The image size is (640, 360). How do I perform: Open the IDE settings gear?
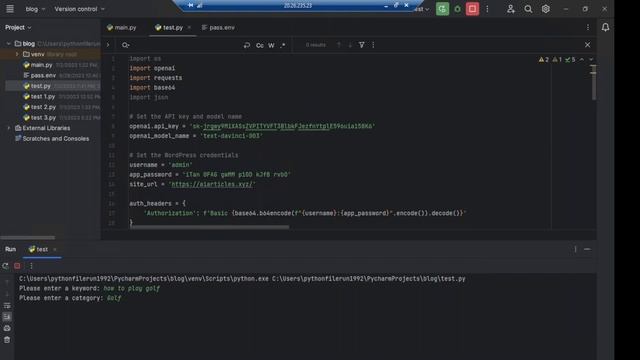(546, 9)
